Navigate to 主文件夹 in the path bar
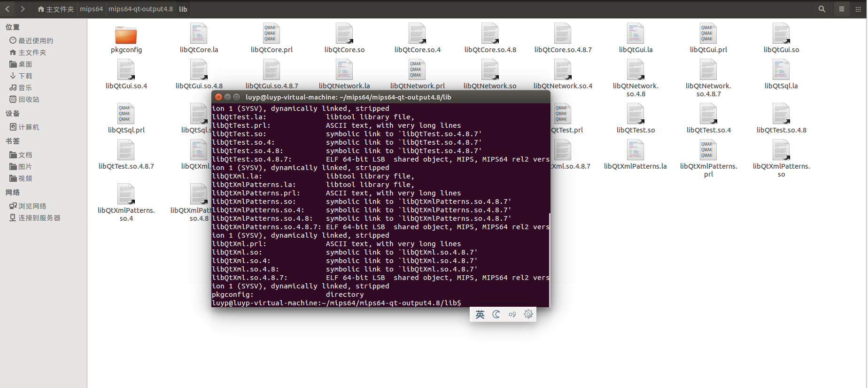868x388 pixels. [x=55, y=9]
